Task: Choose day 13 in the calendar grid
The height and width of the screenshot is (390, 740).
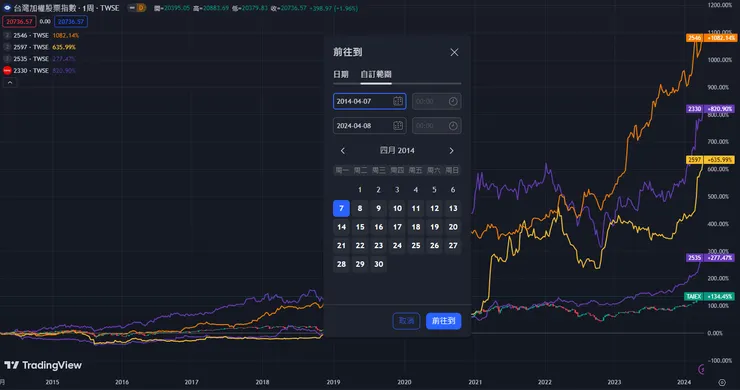Action: pyautogui.click(x=453, y=208)
